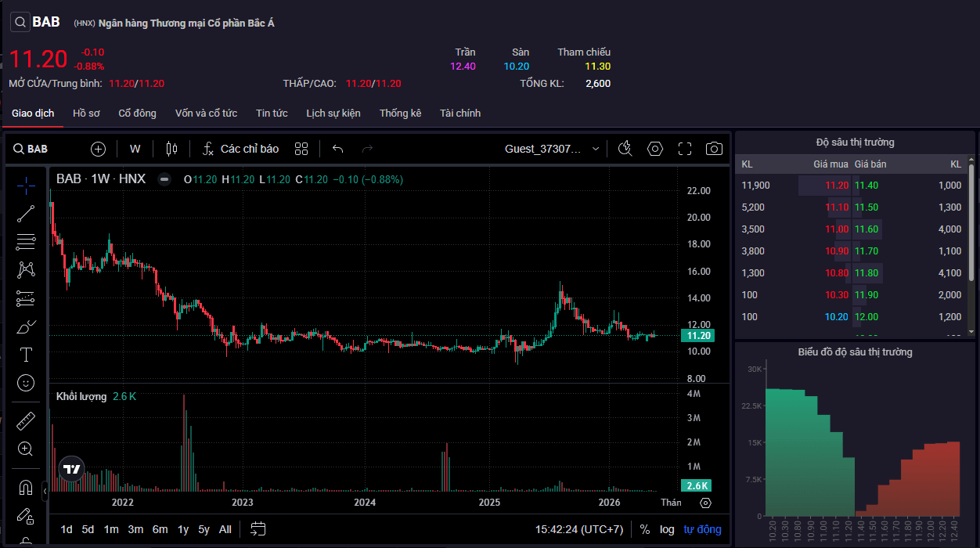Open Các chỉ báo indicators menu

click(x=240, y=149)
